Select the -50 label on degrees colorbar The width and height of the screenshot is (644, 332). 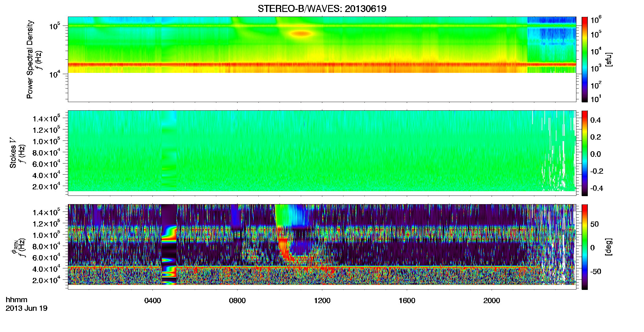[596, 271]
